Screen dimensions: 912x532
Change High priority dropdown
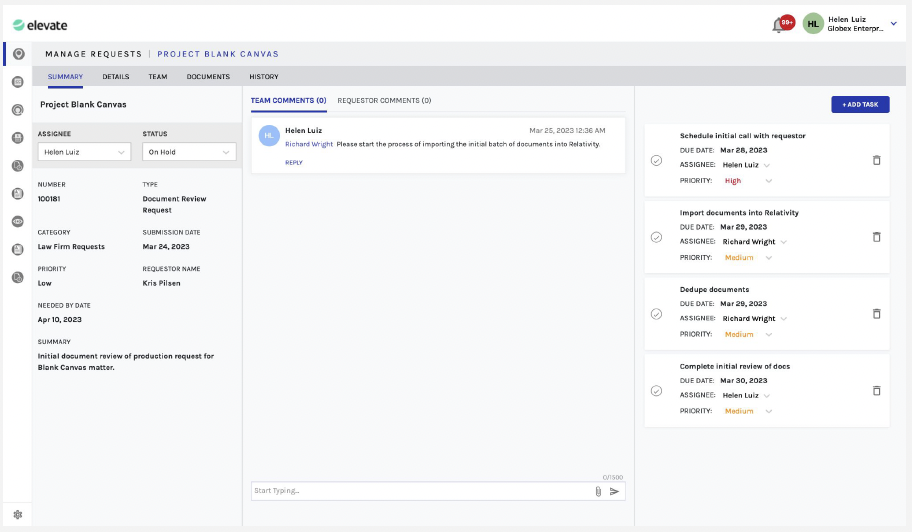749,181
